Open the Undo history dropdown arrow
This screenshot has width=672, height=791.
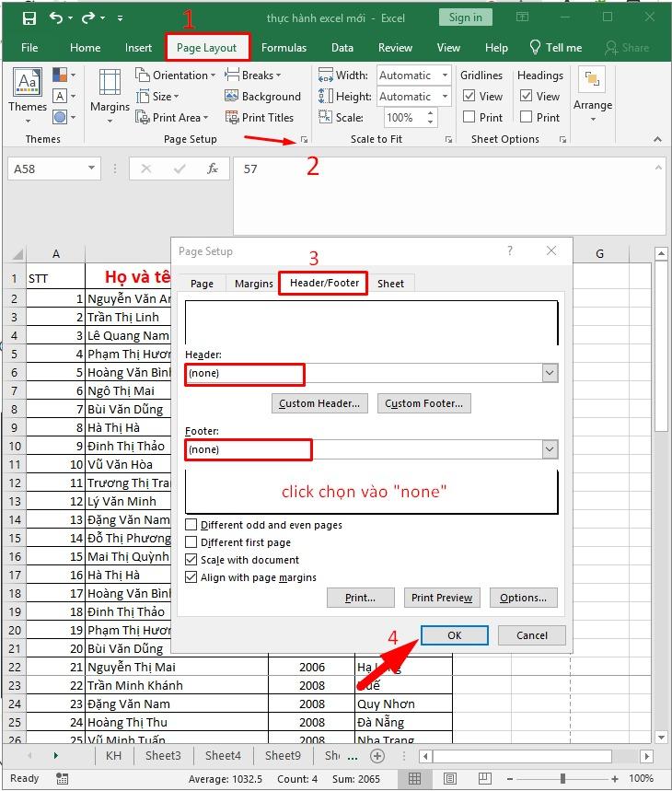click(70, 18)
